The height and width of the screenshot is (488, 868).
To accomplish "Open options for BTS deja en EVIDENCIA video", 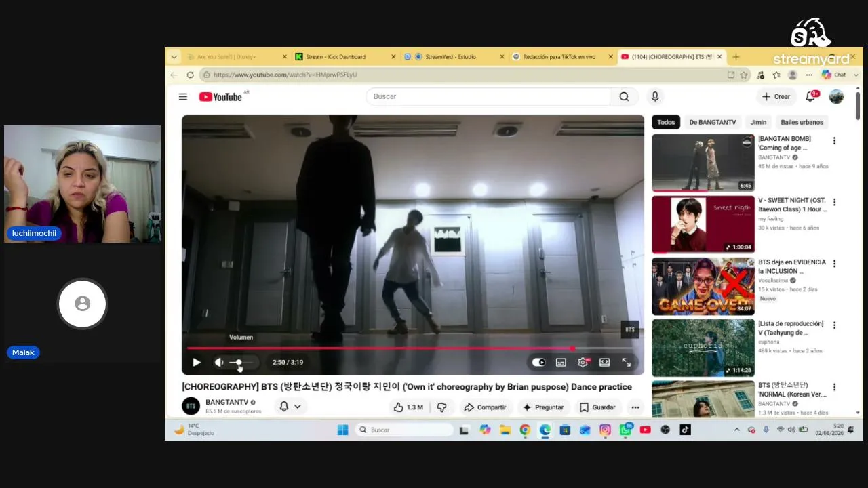I will 835,264.
